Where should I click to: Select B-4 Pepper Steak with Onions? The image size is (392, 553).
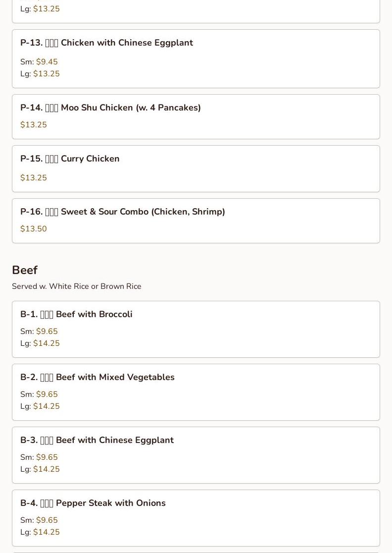pos(196,518)
